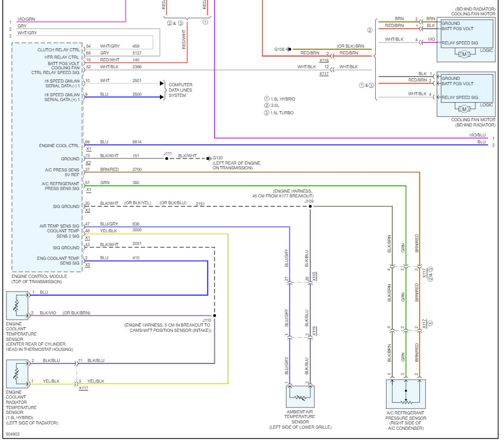The image size is (504, 443).
Task: Click the HTR RELAY CTRL label
Action: (62, 57)
